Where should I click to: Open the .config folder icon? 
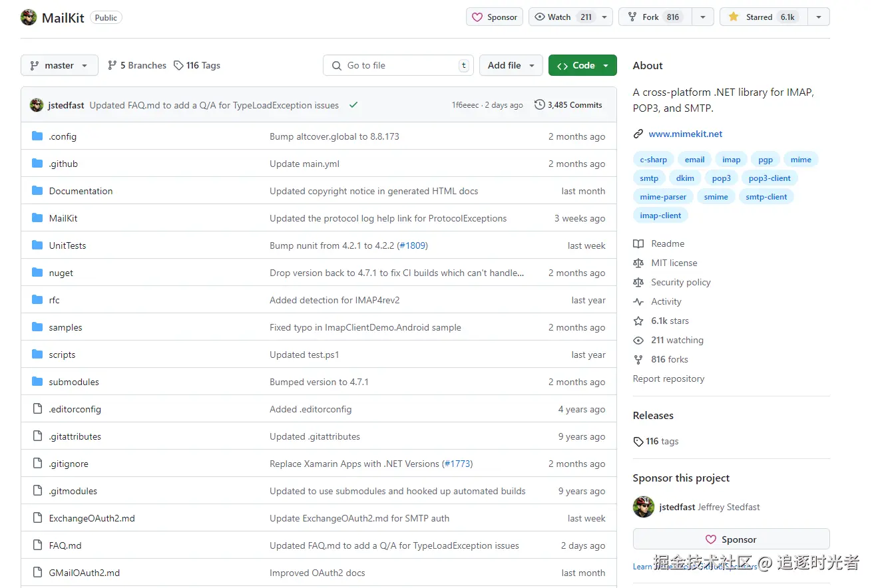[x=37, y=136]
